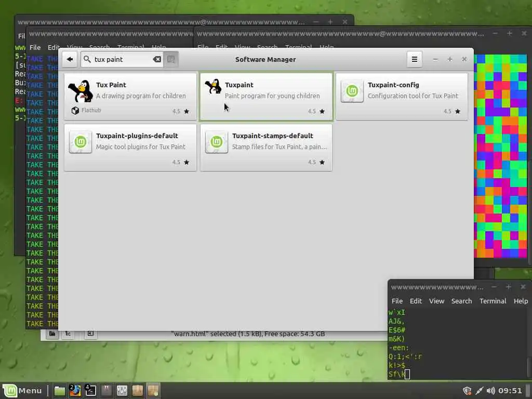532x399 pixels.
Task: Open the Tux Paint Flathub result card
Action: click(x=130, y=96)
